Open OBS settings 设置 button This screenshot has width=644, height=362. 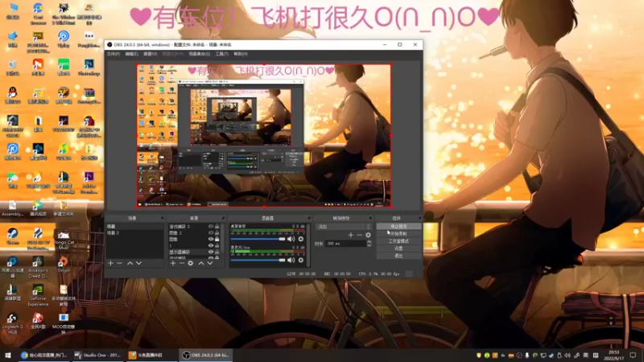coord(398,249)
